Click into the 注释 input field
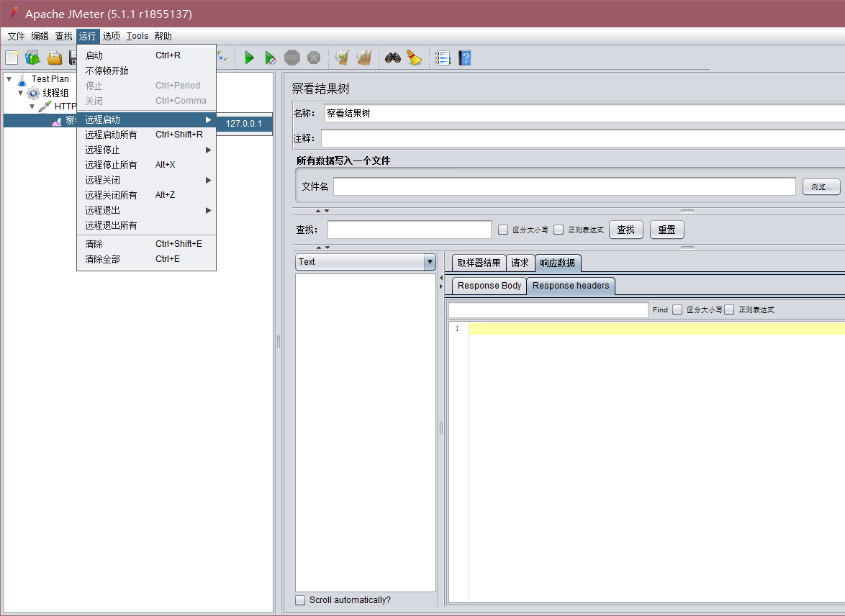This screenshot has height=616, width=845. tap(583, 138)
